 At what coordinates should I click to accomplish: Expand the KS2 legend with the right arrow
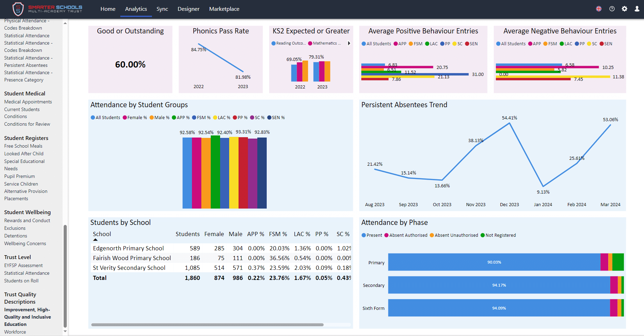click(349, 44)
